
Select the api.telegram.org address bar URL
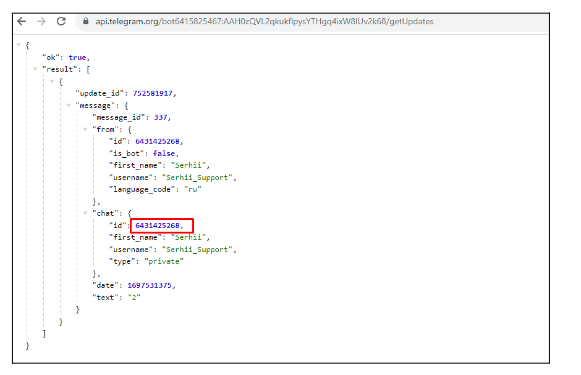[265, 21]
